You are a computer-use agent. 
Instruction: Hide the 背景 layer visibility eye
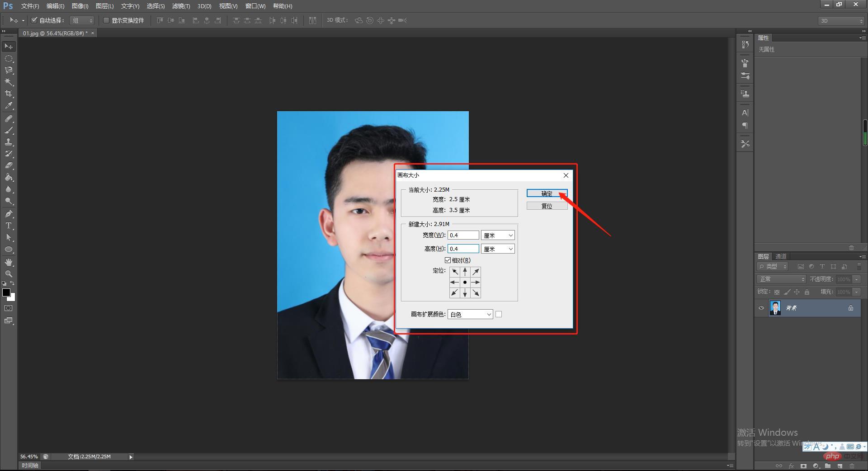click(x=761, y=308)
